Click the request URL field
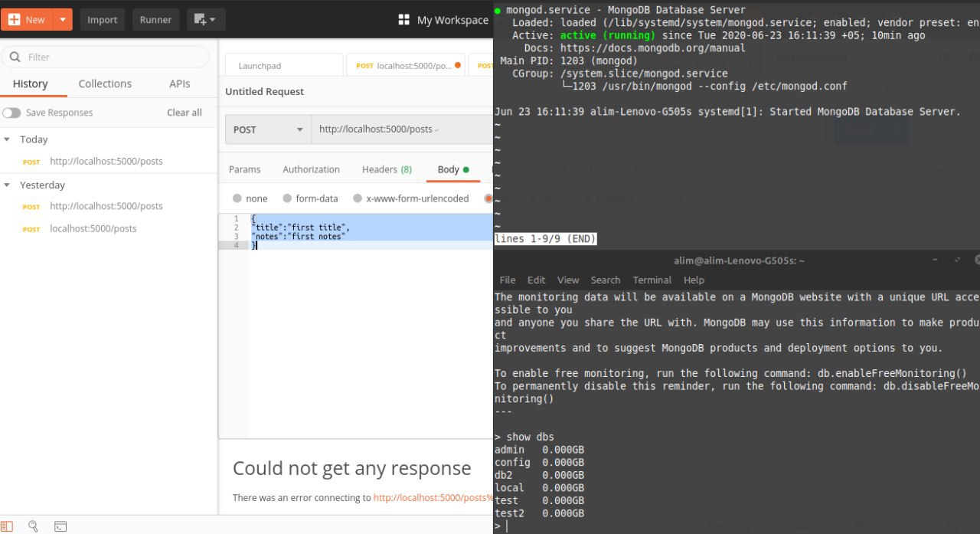The image size is (980, 534). coord(402,129)
